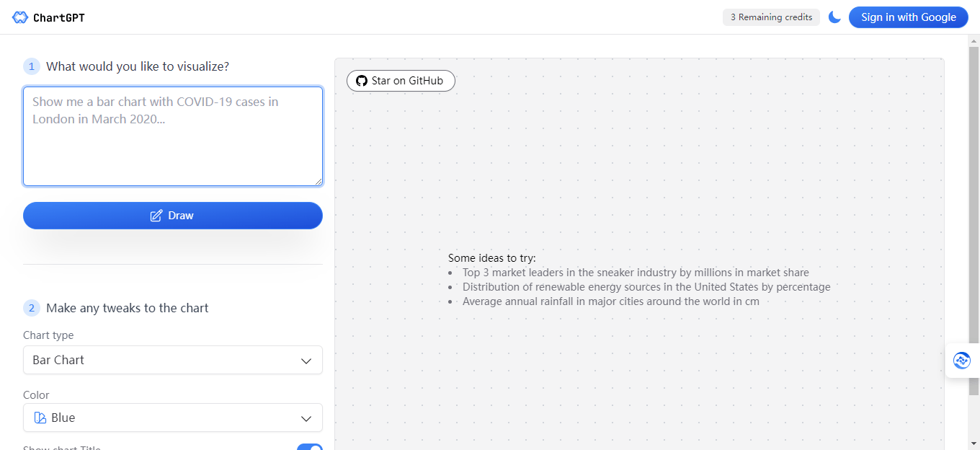Open the Star on GitHub link

pos(401,81)
